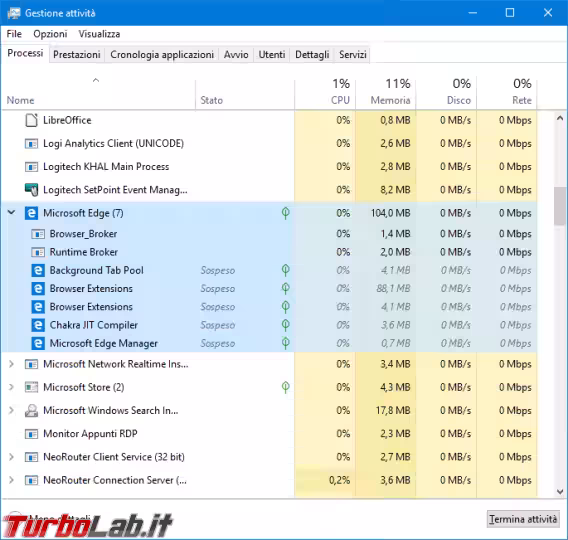Open the Visualizza menu
This screenshot has height=540, width=568.
click(x=99, y=34)
